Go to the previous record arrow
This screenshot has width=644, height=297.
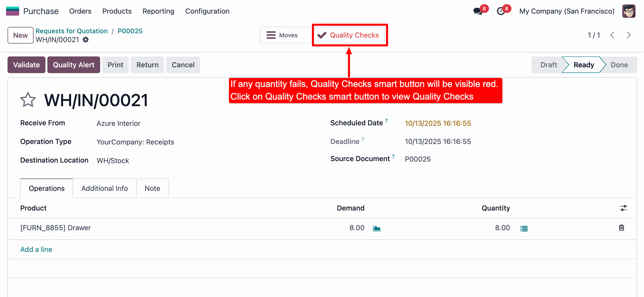[612, 35]
